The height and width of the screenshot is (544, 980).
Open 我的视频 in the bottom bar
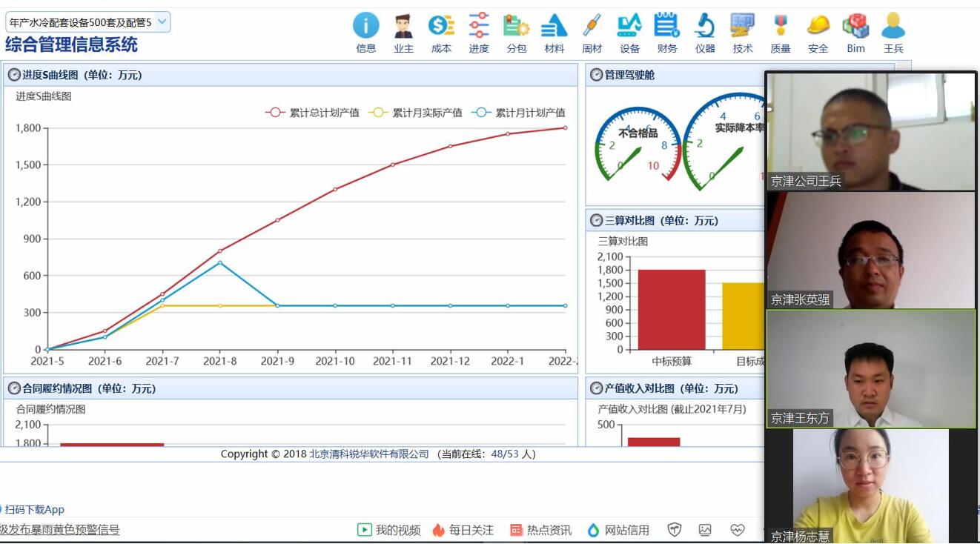point(389,530)
